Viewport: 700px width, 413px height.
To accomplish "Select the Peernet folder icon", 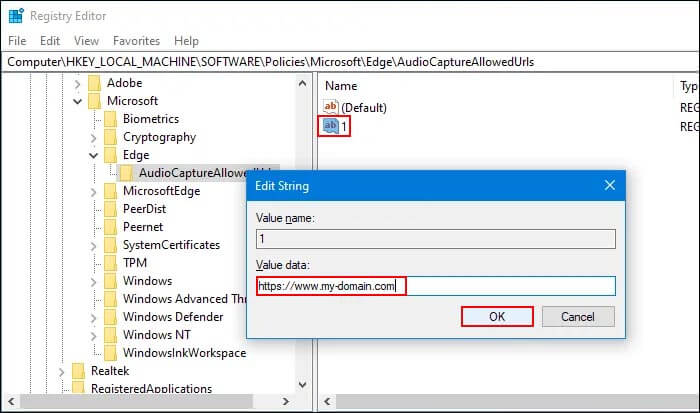I will pos(110,227).
